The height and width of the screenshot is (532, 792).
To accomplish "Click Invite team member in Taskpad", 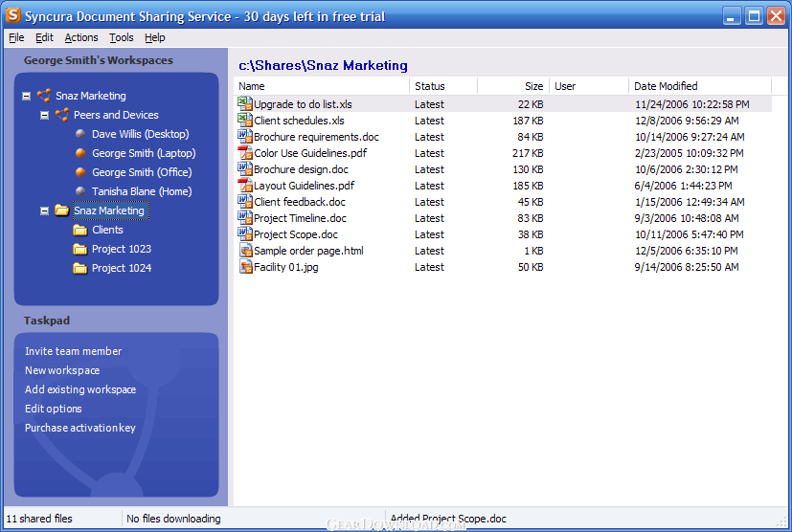I will click(73, 351).
